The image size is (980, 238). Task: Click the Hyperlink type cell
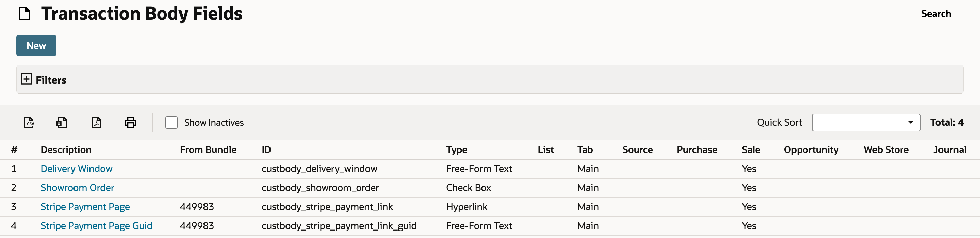pos(467,207)
